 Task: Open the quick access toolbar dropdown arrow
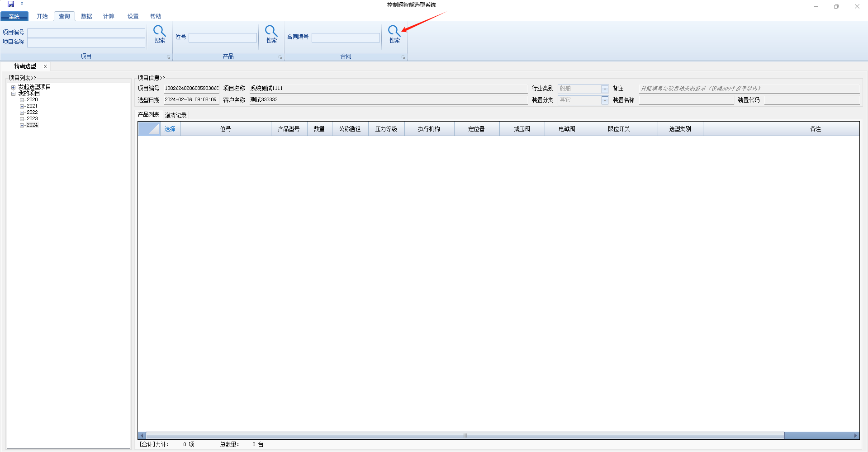click(22, 4)
